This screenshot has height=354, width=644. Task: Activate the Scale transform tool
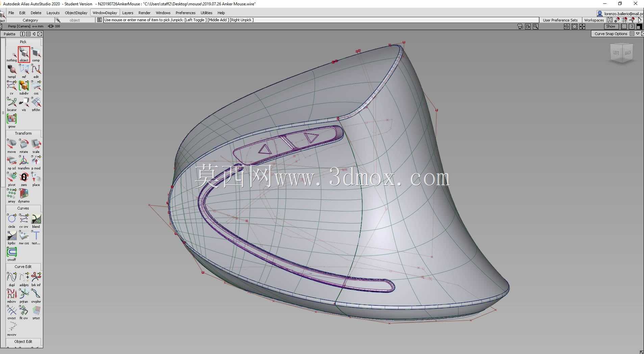(36, 146)
